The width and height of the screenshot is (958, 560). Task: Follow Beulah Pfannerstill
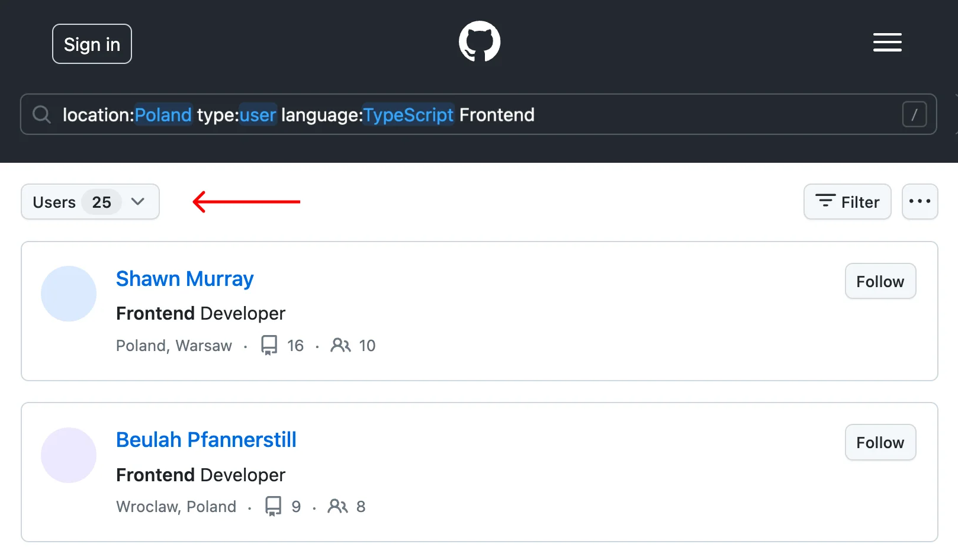880,442
